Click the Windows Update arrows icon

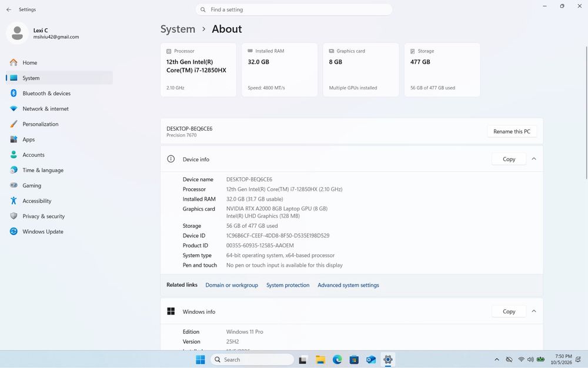point(14,231)
